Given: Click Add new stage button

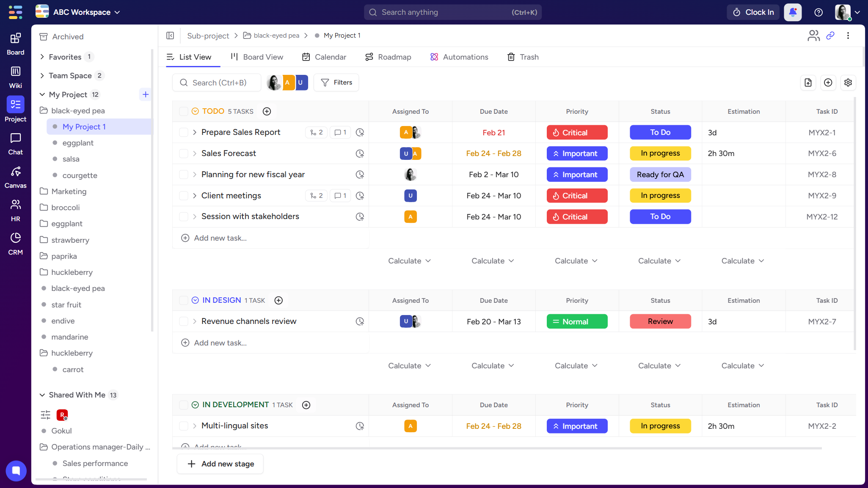Looking at the screenshot, I should coord(220,464).
